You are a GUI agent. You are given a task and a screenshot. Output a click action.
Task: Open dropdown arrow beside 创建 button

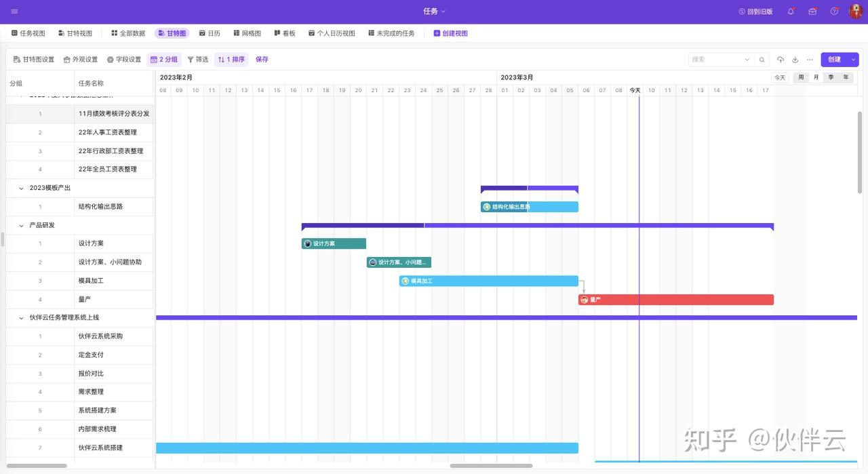[x=854, y=60]
